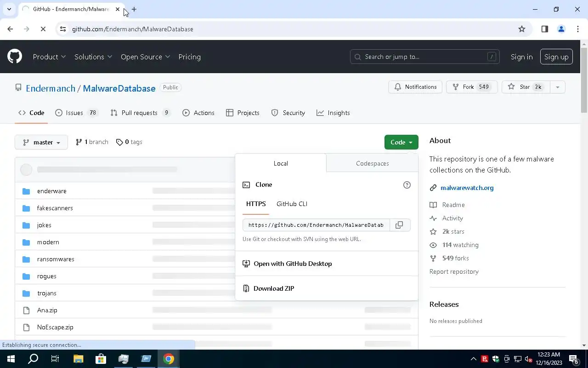Toggle Chrome side panel icon
Screen dimensions: 588x368
[545, 29]
